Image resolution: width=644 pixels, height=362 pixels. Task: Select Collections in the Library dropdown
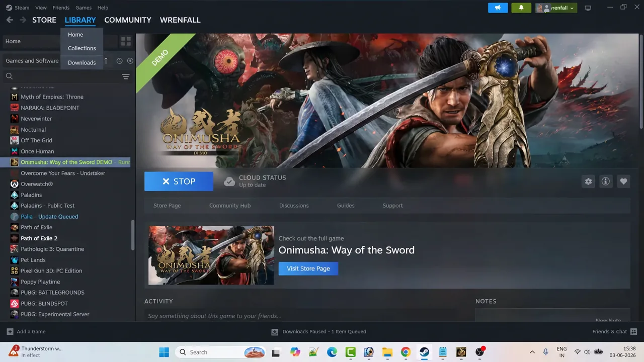click(82, 48)
